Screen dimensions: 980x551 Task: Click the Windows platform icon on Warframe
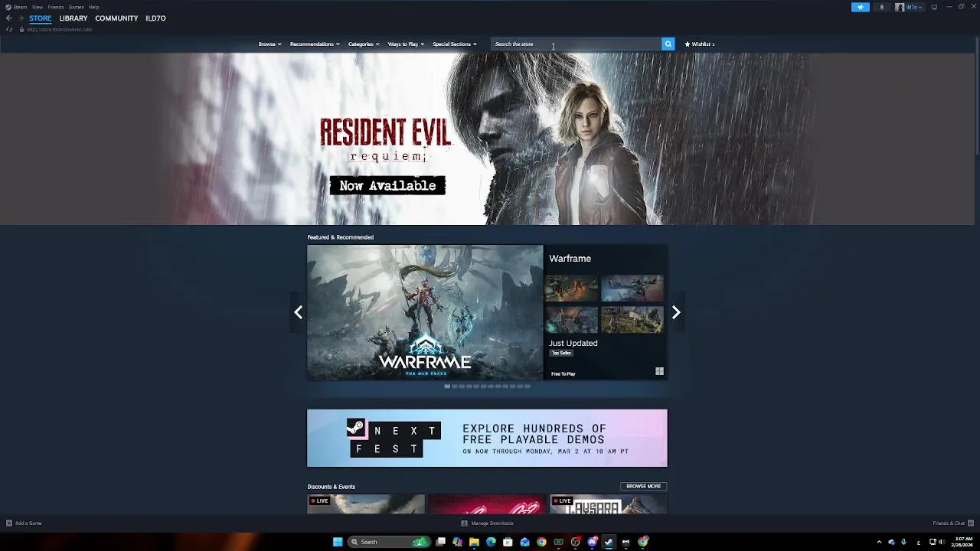(x=659, y=371)
